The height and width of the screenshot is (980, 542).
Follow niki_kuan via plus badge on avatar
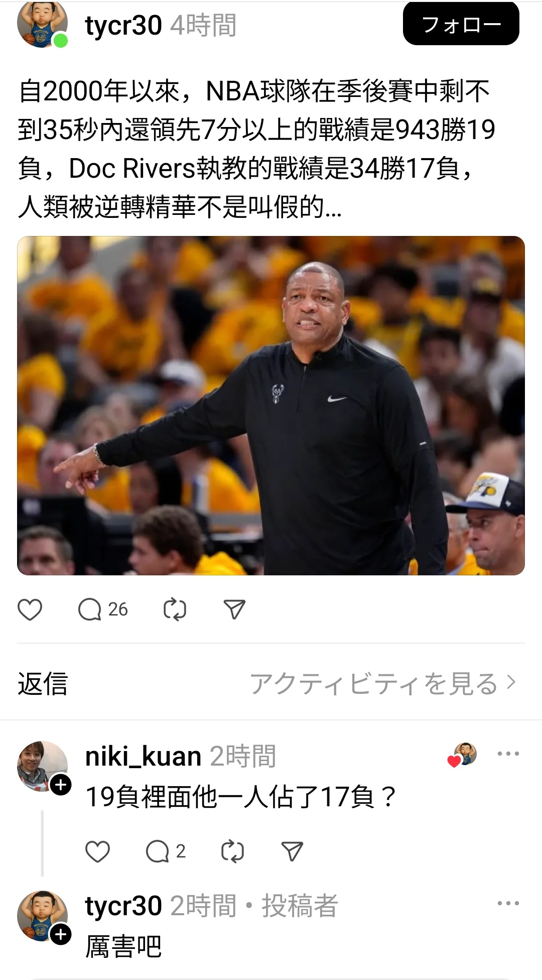61,785
